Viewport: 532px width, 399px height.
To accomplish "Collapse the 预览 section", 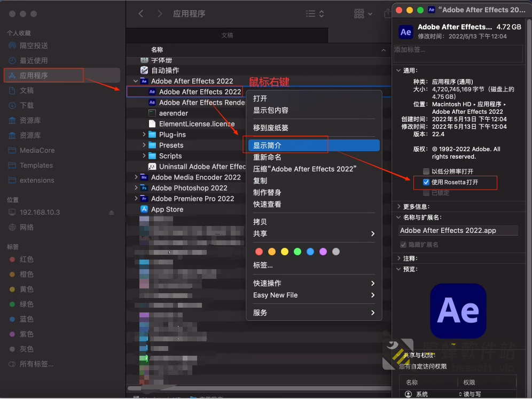I will pos(398,269).
